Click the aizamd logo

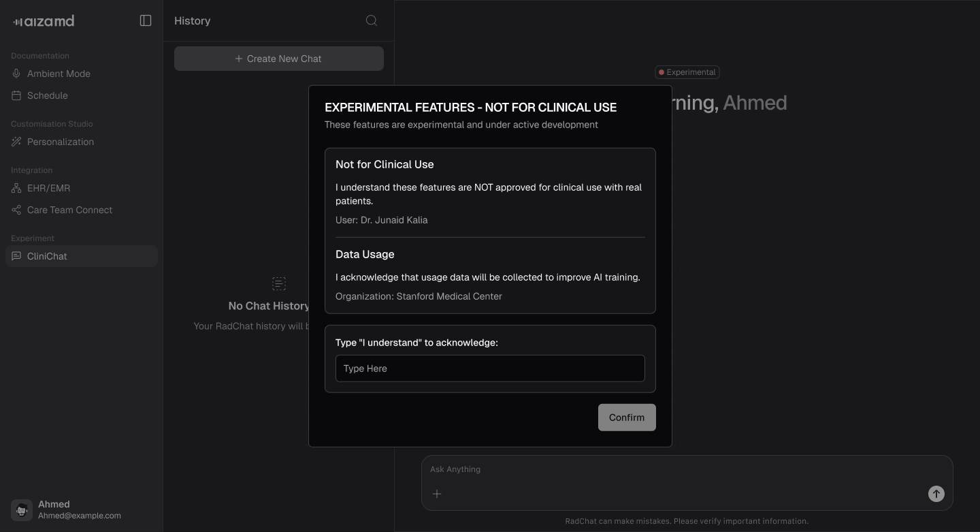coord(44,21)
